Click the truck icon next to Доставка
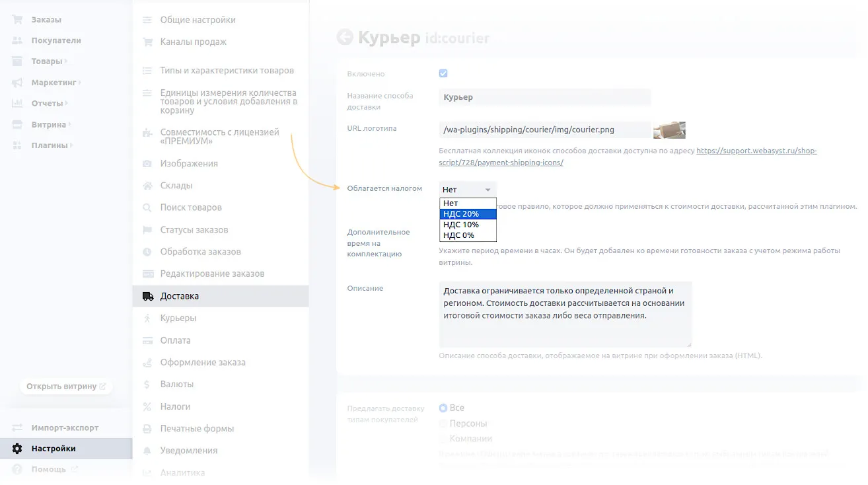This screenshot has width=868, height=485. pyautogui.click(x=148, y=296)
